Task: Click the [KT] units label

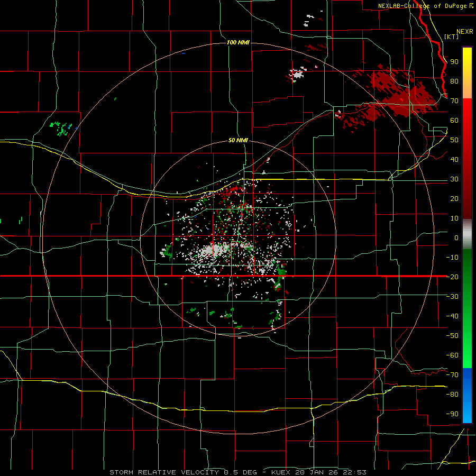Action: pyautogui.click(x=451, y=36)
